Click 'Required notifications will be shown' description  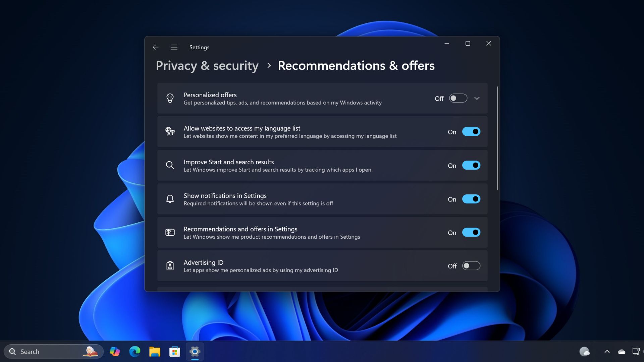[258, 203]
